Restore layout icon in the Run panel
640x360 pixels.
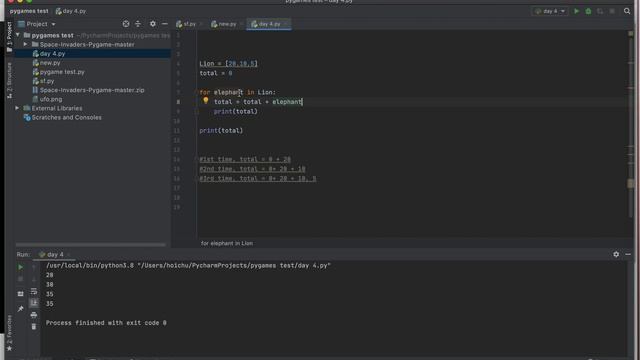(20, 294)
